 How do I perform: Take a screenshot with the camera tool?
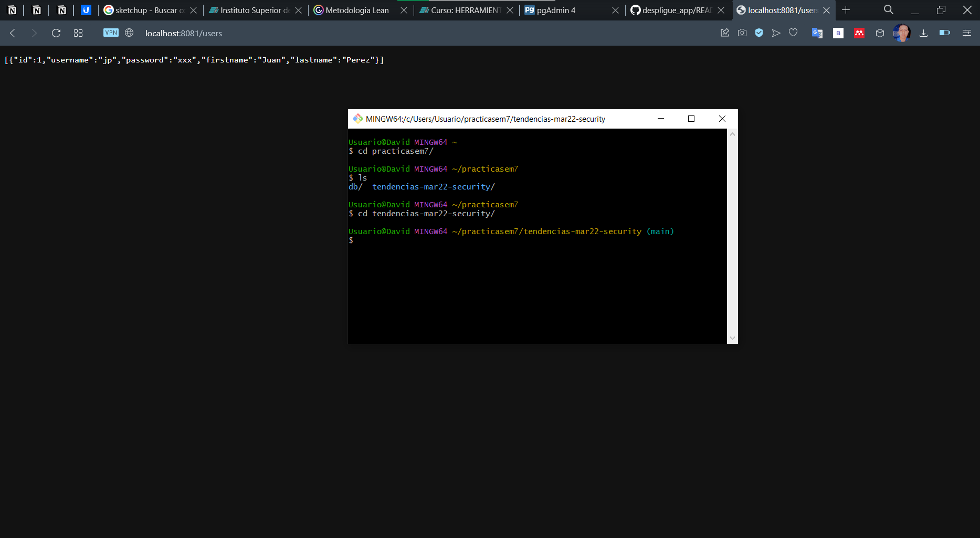(x=742, y=33)
